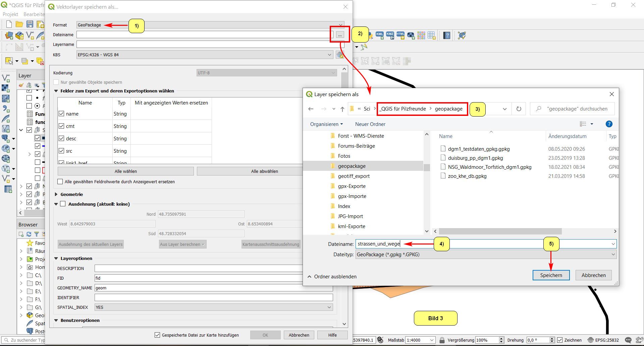644x346 pixels.
Task: Click the lock scale icon in the status bar
Action: [442, 340]
